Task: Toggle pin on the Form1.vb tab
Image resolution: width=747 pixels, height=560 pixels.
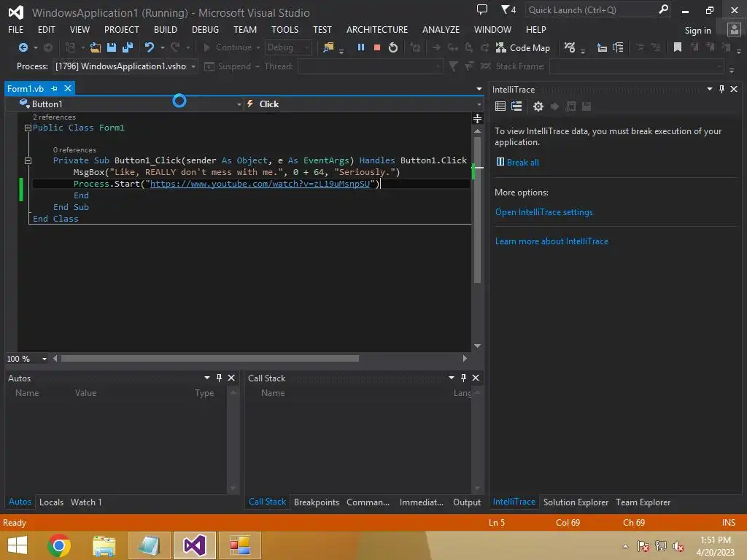Action: [x=54, y=88]
